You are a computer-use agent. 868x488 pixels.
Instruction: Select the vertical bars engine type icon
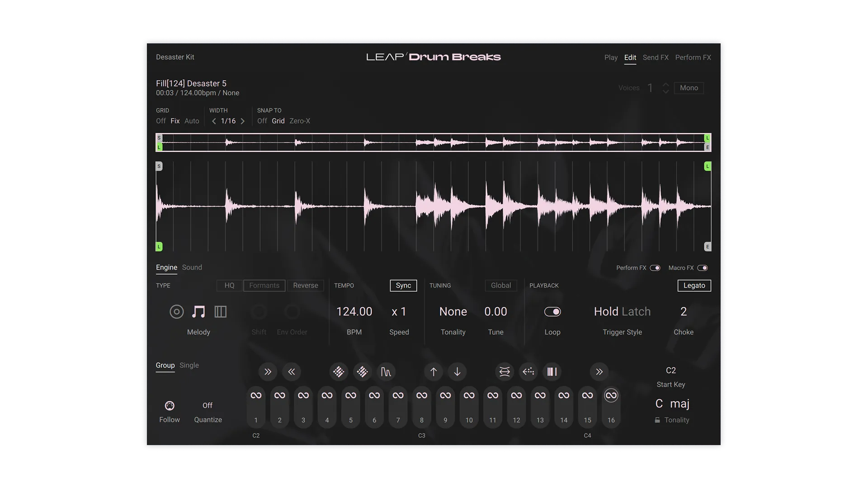[221, 312]
